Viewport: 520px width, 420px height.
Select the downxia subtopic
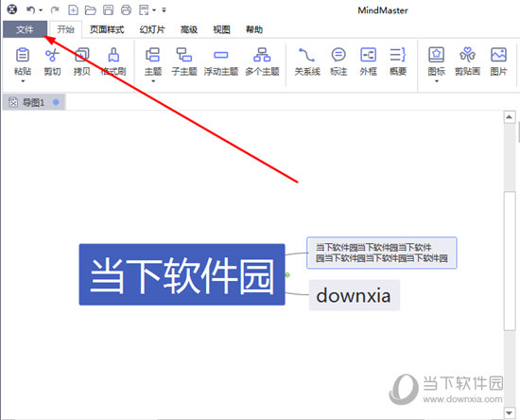pos(355,295)
